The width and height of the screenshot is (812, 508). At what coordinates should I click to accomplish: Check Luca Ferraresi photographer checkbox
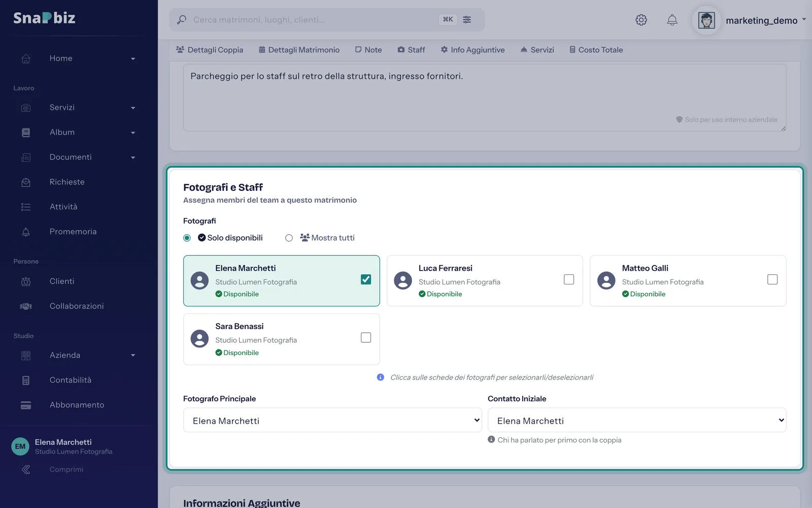(x=569, y=279)
